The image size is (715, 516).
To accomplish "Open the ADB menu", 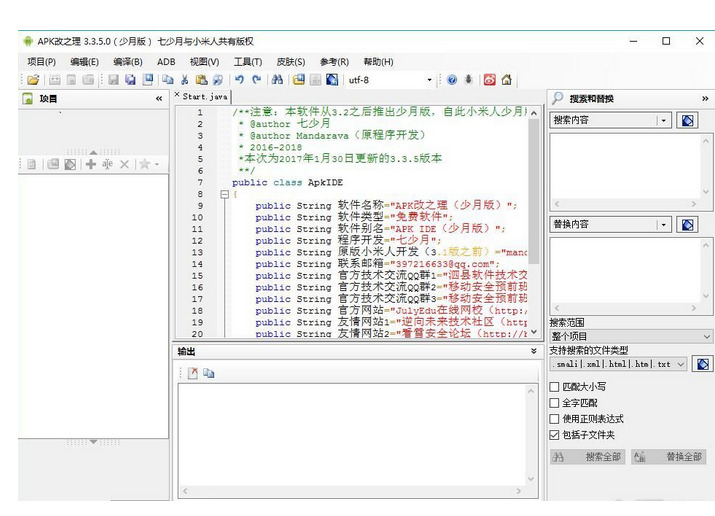I will click(166, 62).
